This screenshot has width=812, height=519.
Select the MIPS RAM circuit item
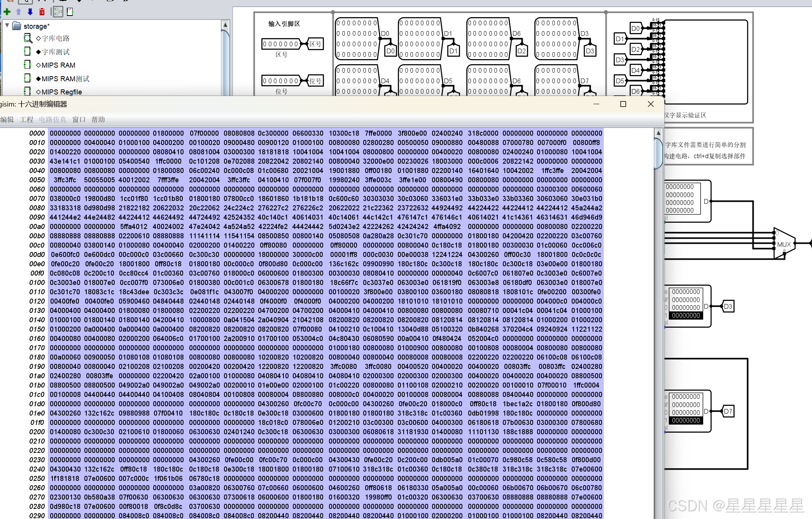coord(58,65)
